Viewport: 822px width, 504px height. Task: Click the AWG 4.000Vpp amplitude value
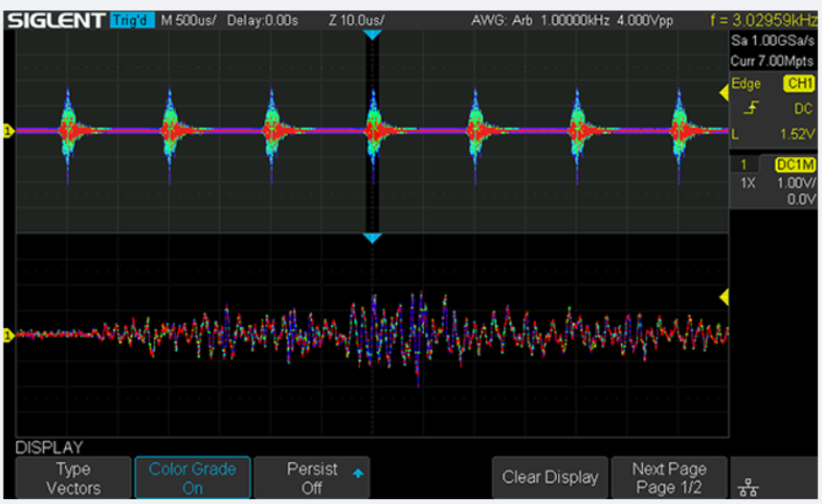point(645,20)
